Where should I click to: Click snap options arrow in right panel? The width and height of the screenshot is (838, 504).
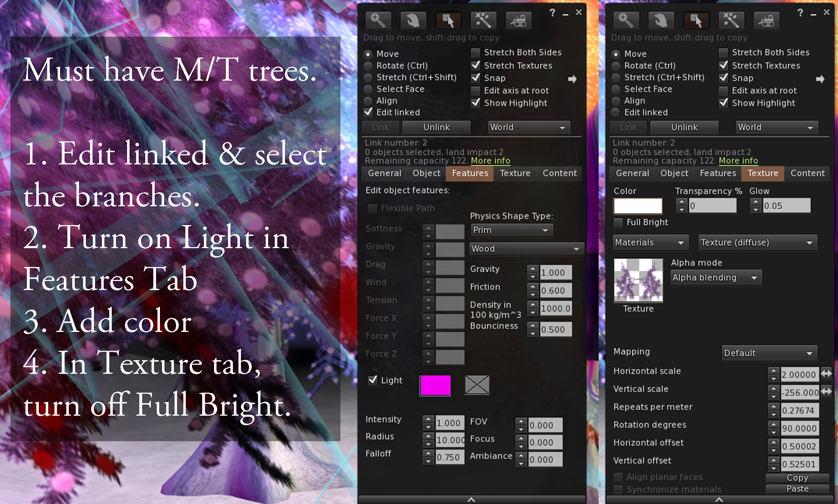(x=820, y=79)
